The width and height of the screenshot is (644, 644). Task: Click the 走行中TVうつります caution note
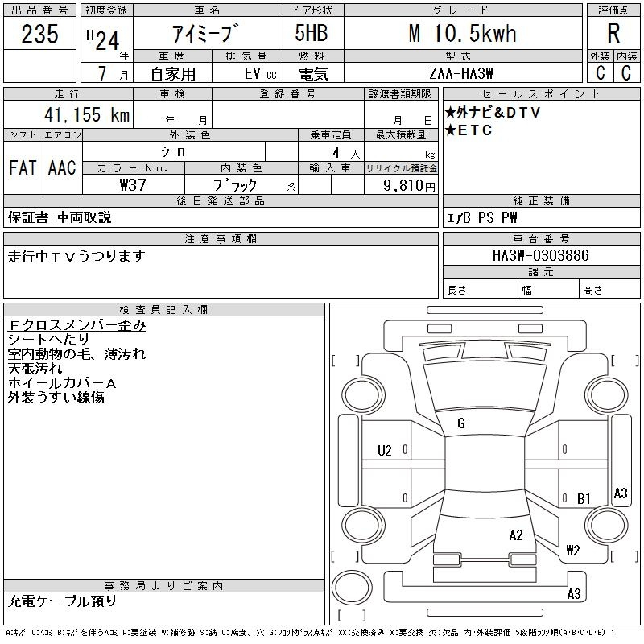(76, 256)
